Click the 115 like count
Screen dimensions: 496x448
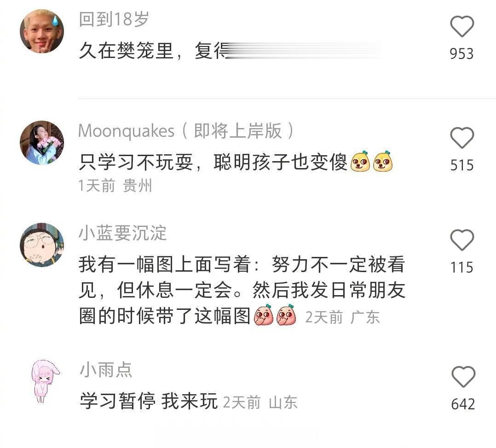[462, 268]
